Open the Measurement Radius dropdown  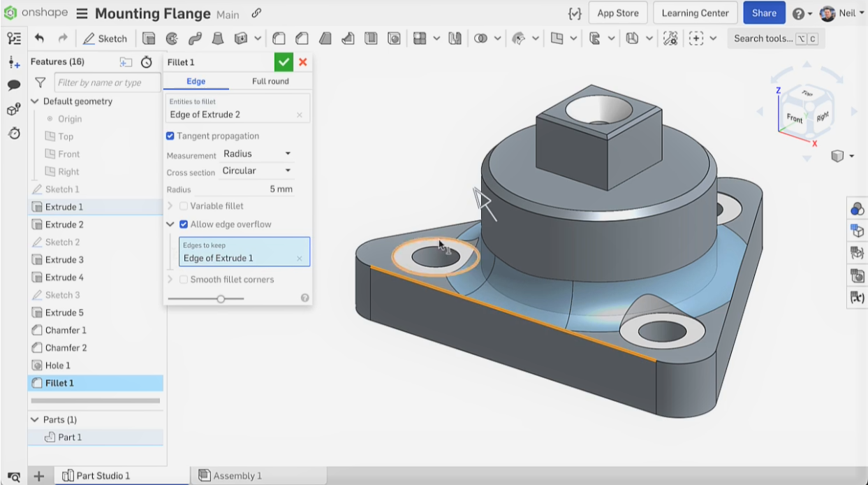(257, 154)
